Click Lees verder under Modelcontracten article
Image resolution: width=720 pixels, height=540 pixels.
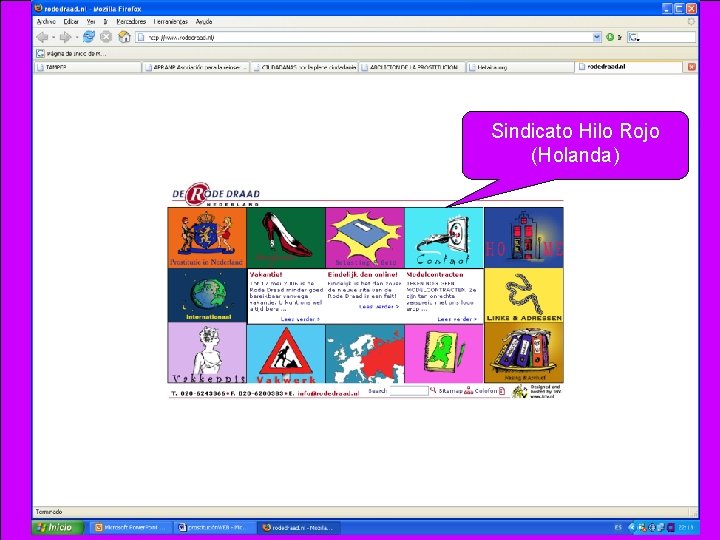pos(457,319)
